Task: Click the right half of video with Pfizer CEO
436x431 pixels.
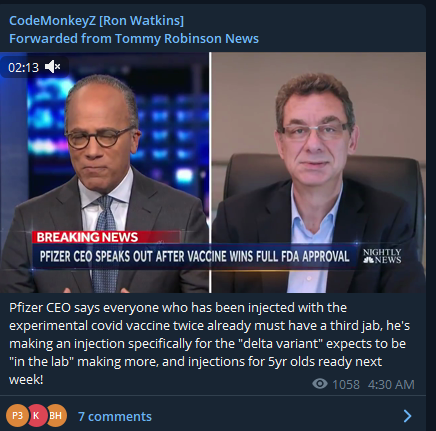Action: pos(319,172)
